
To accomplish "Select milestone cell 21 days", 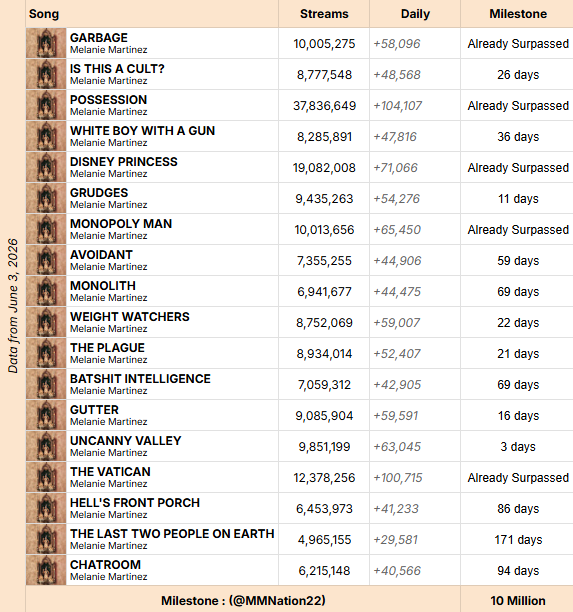I will coord(518,354).
